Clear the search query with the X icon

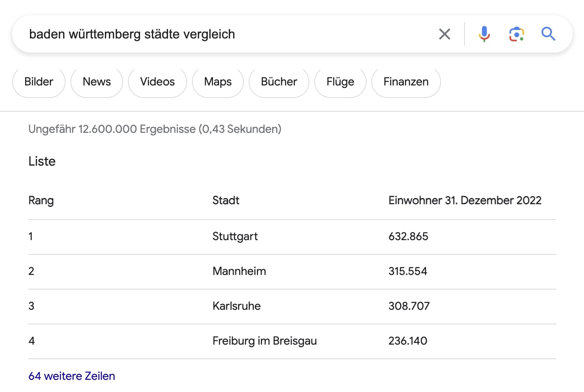(444, 34)
